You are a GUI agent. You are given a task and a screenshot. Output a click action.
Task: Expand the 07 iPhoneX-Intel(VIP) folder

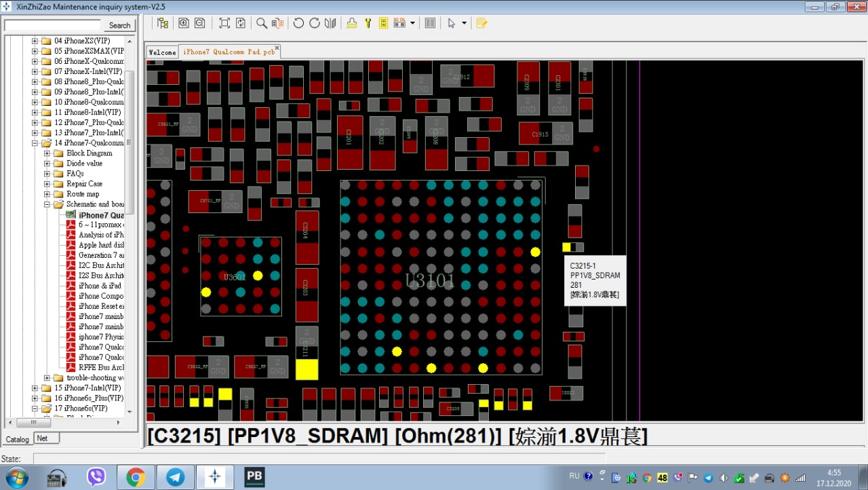(35, 71)
